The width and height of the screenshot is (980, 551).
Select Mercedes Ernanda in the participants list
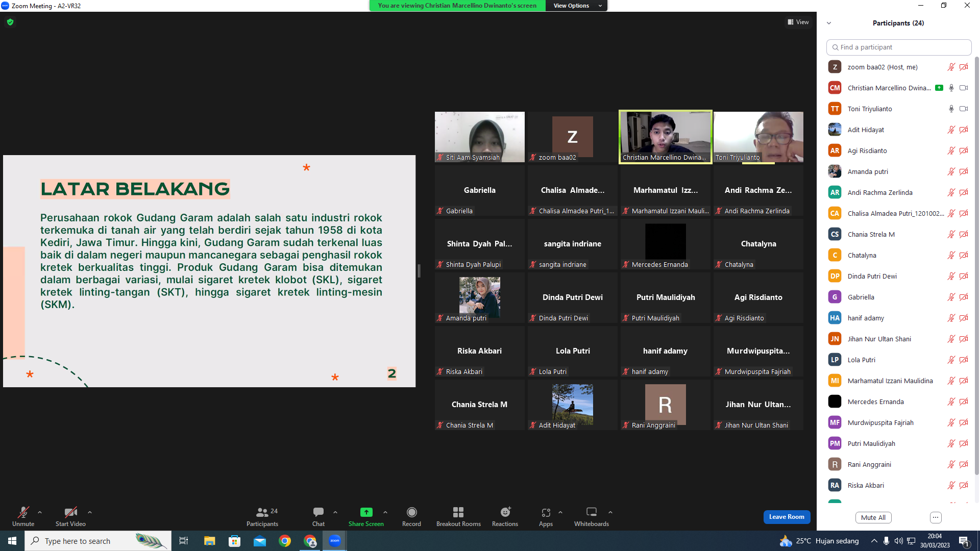coord(899,402)
